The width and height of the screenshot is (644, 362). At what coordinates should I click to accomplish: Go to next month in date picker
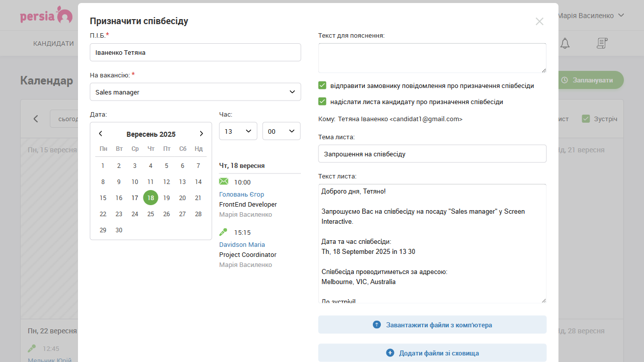[201, 134]
